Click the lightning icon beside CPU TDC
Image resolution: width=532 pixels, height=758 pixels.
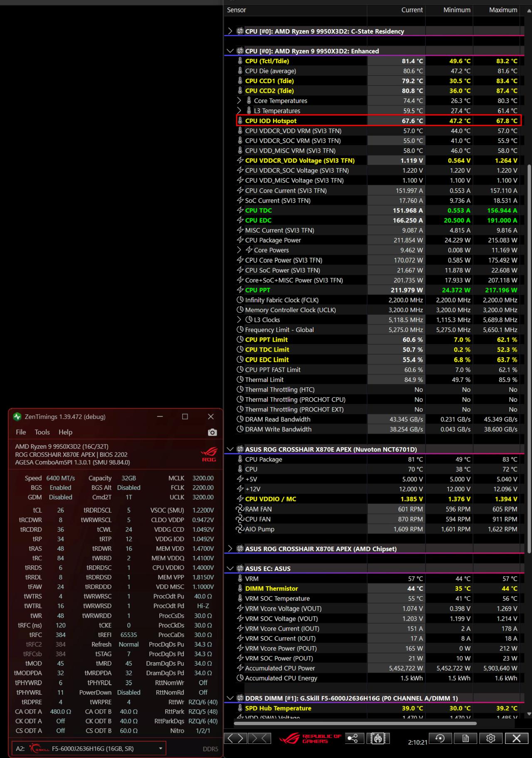pos(240,210)
